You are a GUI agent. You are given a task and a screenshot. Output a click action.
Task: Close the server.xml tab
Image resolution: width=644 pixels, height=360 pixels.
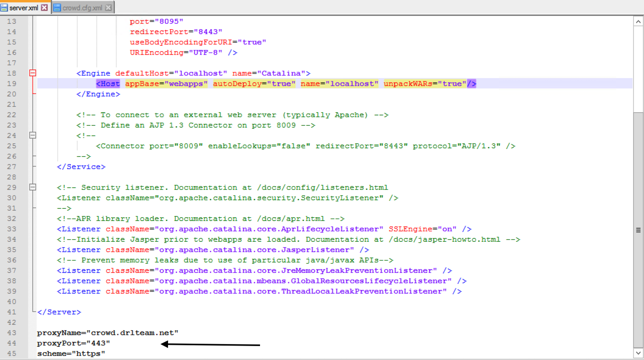click(44, 8)
